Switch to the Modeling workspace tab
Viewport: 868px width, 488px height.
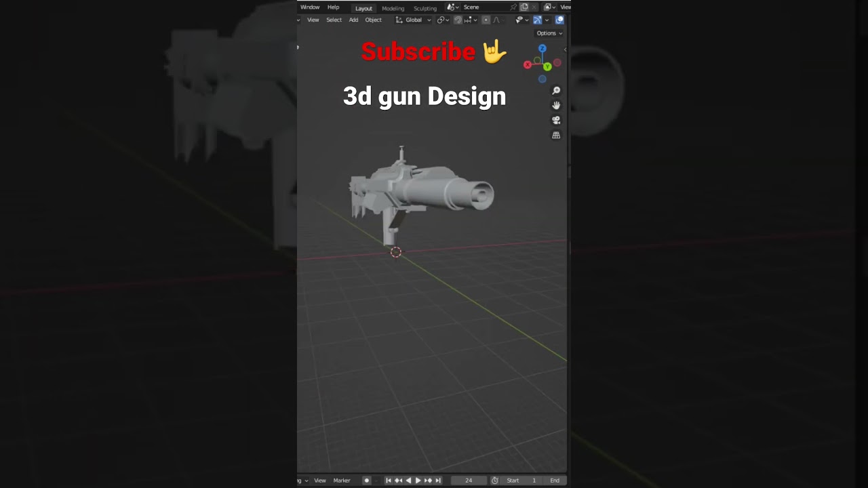(x=393, y=8)
